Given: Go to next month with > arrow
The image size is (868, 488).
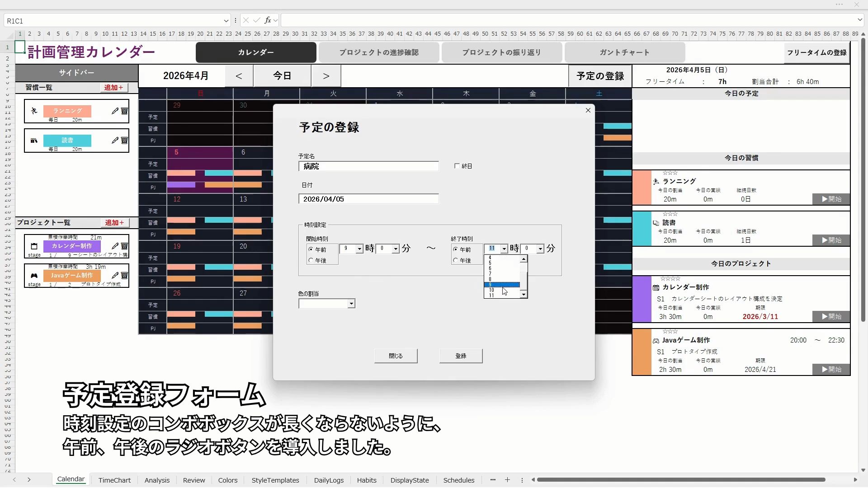Looking at the screenshot, I should pyautogui.click(x=326, y=76).
